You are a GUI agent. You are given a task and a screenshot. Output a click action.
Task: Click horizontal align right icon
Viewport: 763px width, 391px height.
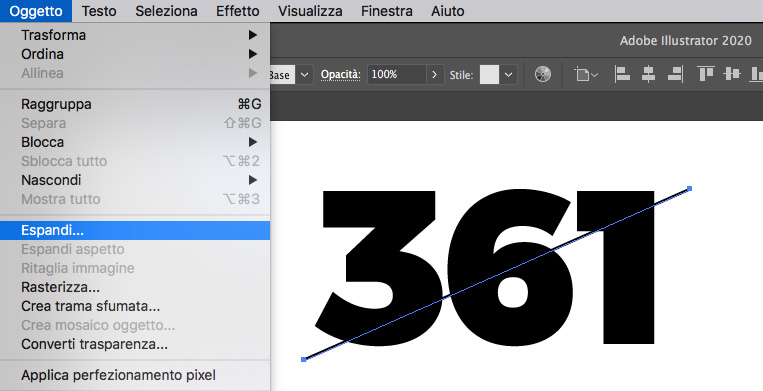675,74
